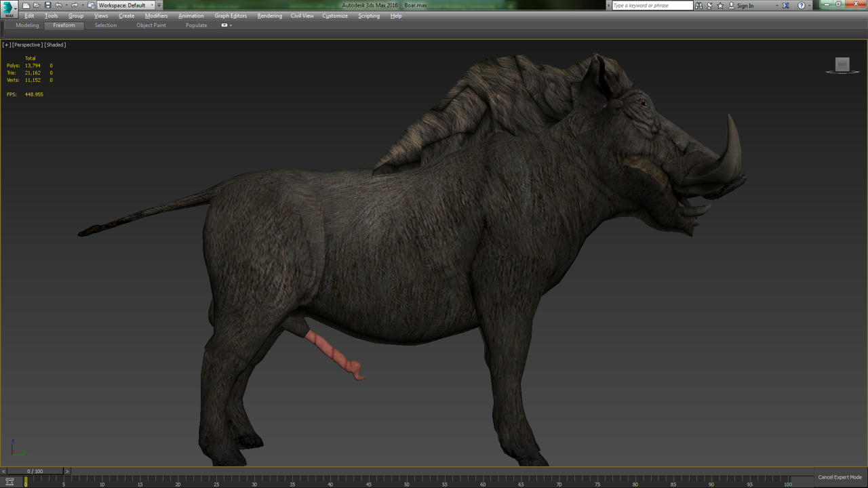Open the Help dropdown arrow

tap(810, 5)
